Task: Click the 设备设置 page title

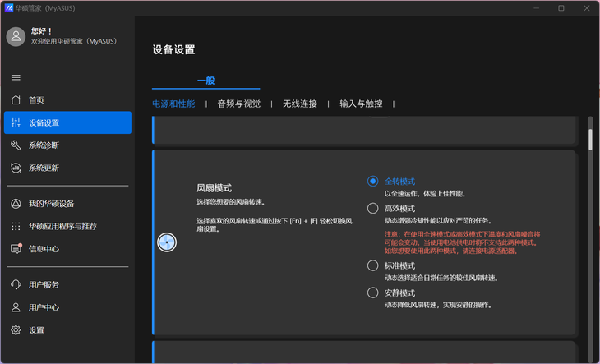Action: coord(173,49)
